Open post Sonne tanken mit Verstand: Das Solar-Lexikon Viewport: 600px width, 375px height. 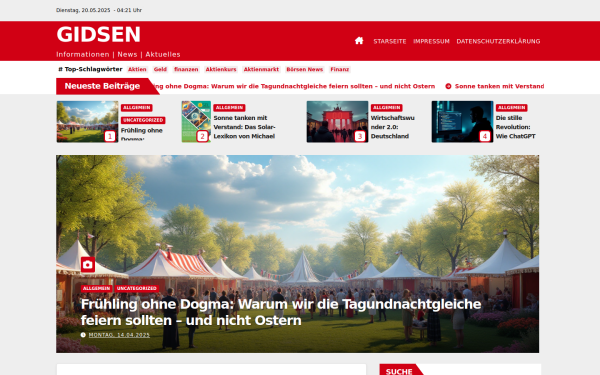[x=244, y=127]
